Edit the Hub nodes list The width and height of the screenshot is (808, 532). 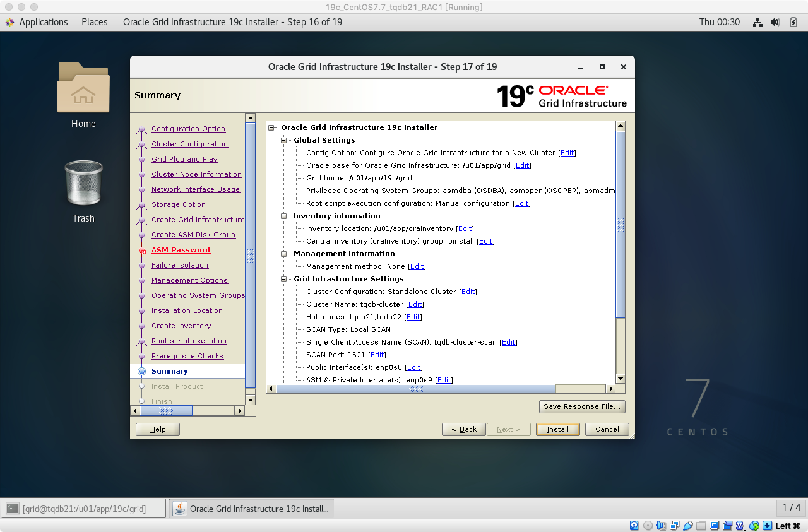[413, 317]
